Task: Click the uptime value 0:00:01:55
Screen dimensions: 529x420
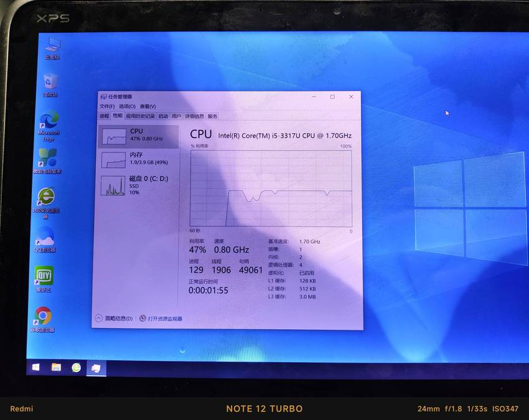Action: (208, 291)
